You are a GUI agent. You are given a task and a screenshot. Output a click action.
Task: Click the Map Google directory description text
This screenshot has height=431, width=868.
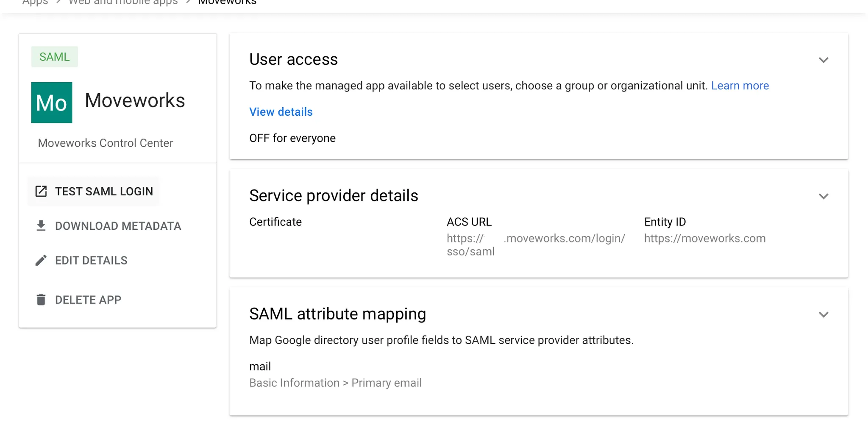click(x=442, y=340)
